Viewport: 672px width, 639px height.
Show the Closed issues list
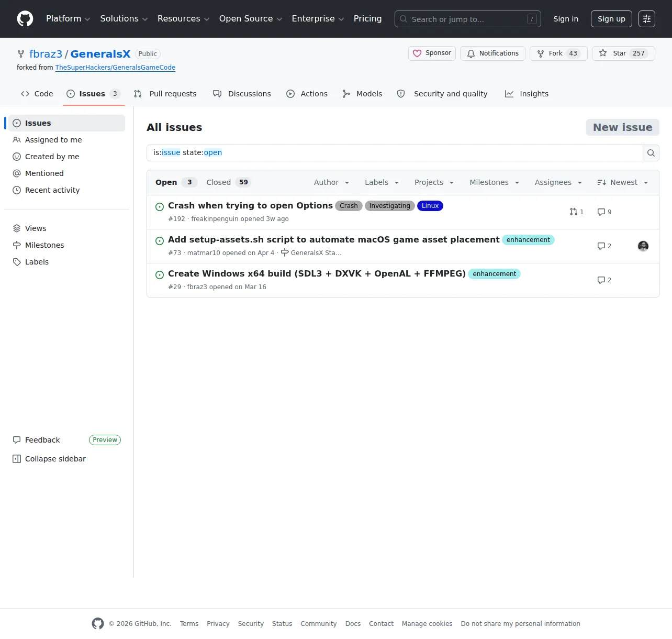coord(229,182)
